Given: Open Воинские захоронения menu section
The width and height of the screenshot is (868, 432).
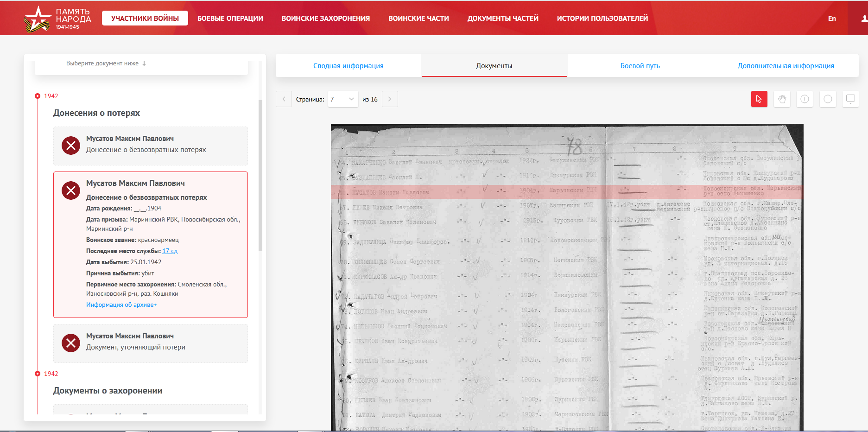Looking at the screenshot, I should tap(325, 19).
